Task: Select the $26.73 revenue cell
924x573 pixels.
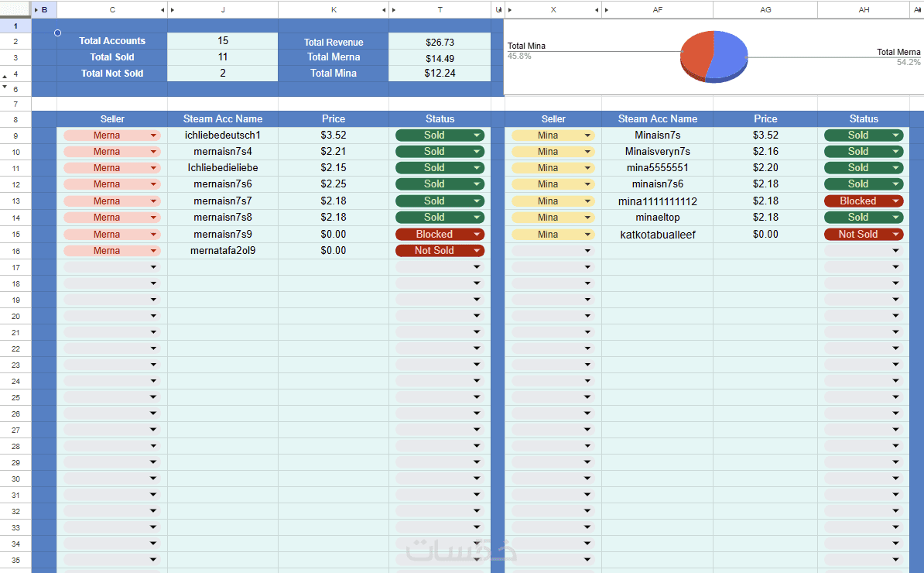Action: (440, 42)
